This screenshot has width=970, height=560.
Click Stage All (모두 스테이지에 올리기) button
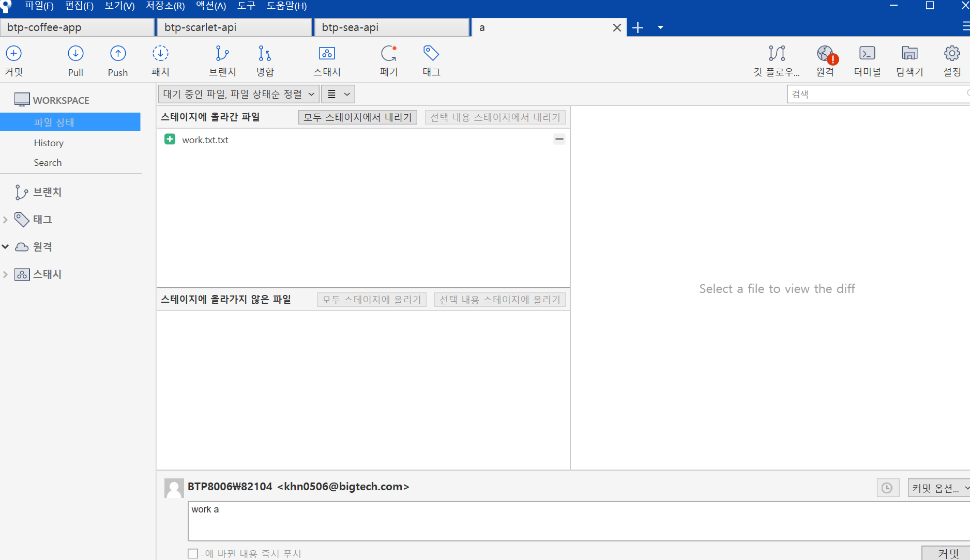coord(372,300)
